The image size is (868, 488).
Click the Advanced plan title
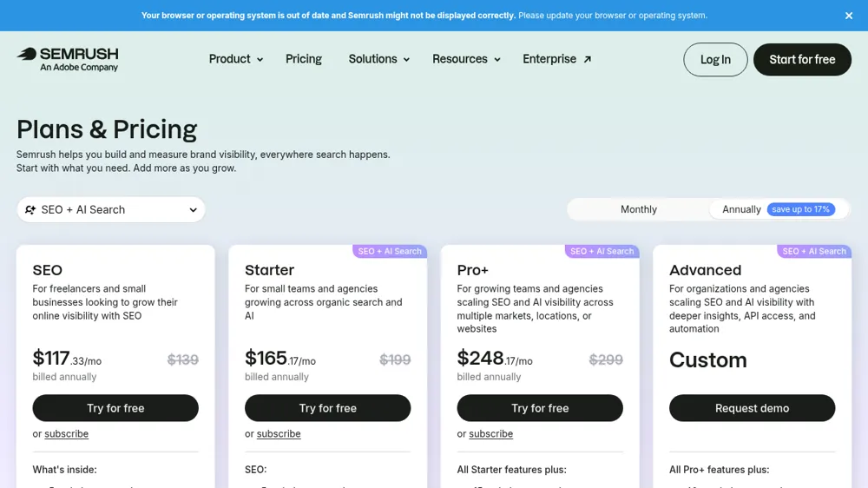(x=705, y=270)
